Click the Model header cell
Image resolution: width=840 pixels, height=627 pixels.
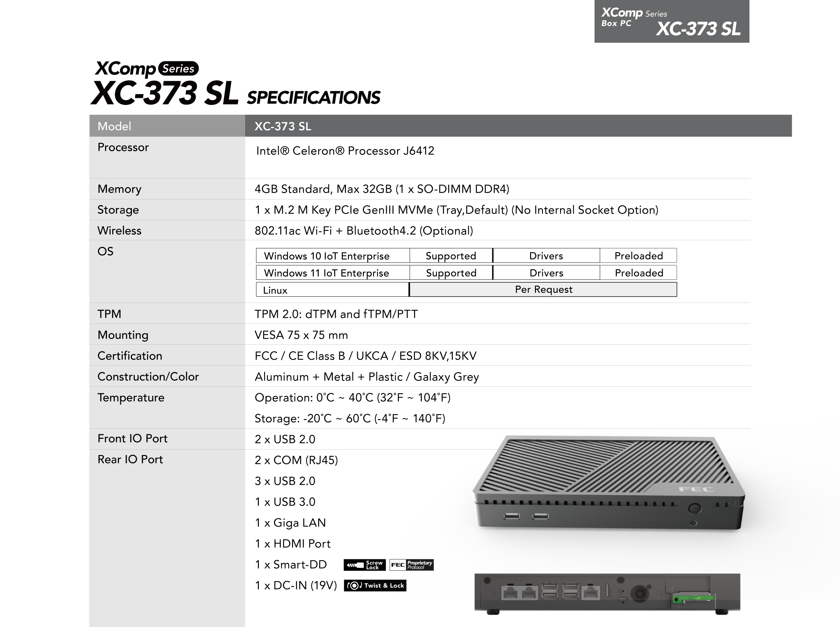click(167, 126)
